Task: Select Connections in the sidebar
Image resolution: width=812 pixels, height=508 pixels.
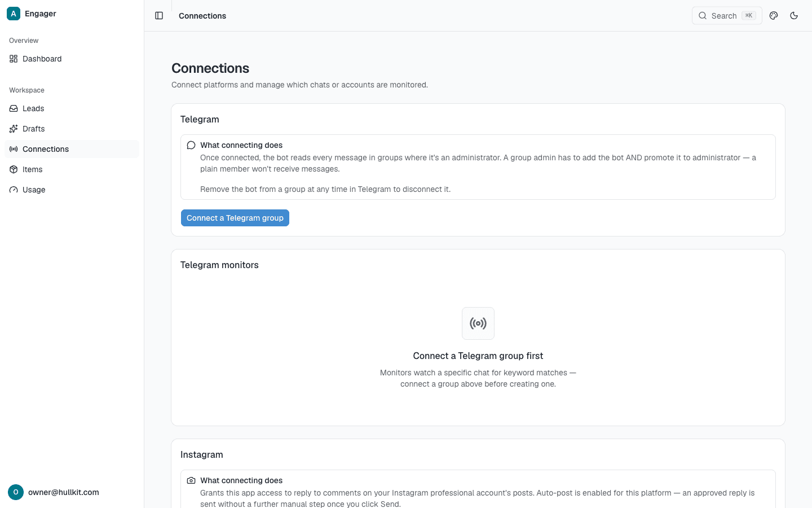Action: tap(72, 149)
